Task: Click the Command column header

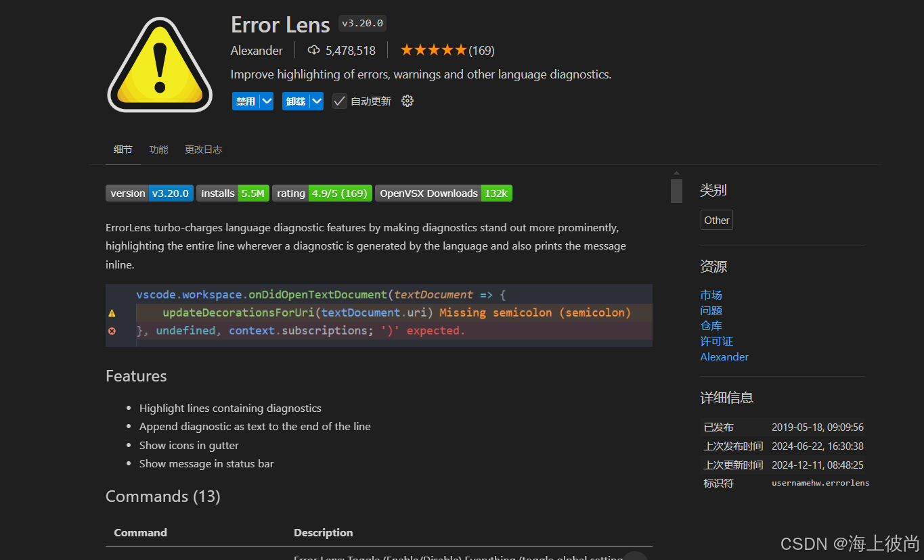Action: click(x=140, y=533)
